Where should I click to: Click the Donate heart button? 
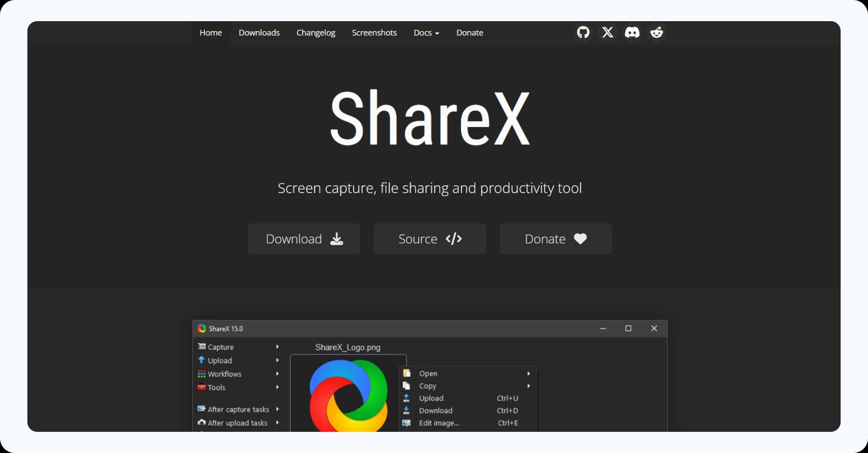coord(555,239)
